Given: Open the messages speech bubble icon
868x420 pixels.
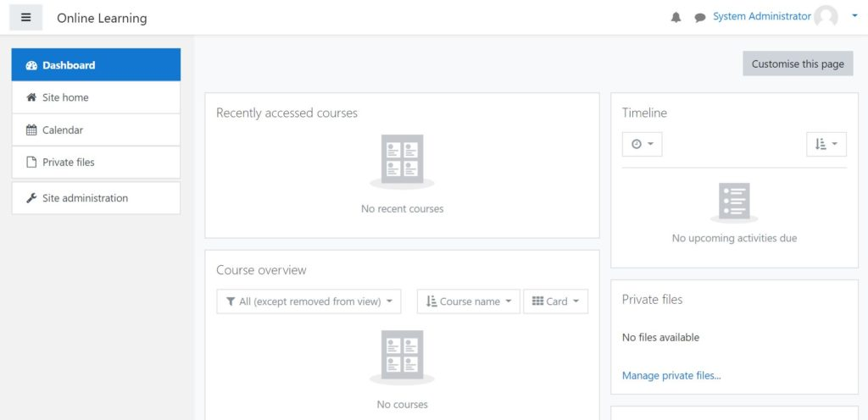Looking at the screenshot, I should [x=699, y=18].
